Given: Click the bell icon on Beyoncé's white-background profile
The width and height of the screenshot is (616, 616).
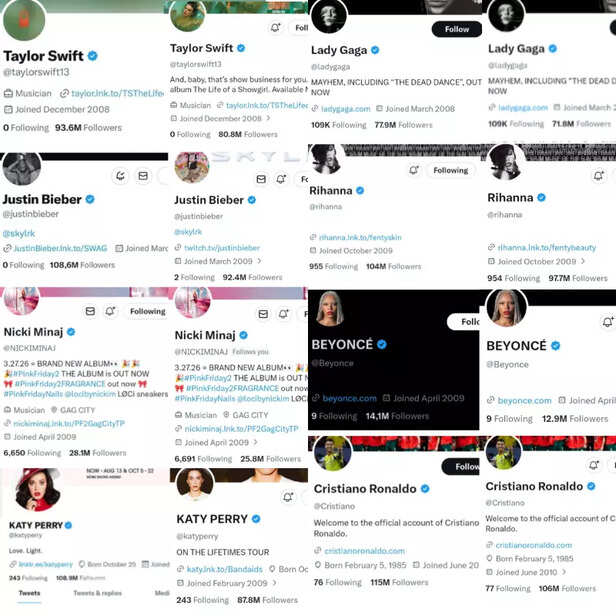Looking at the screenshot, I should 607,322.
